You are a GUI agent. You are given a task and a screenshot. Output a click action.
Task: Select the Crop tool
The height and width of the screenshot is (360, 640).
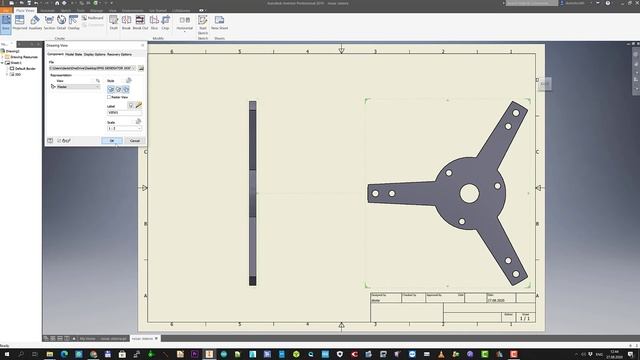point(165,23)
